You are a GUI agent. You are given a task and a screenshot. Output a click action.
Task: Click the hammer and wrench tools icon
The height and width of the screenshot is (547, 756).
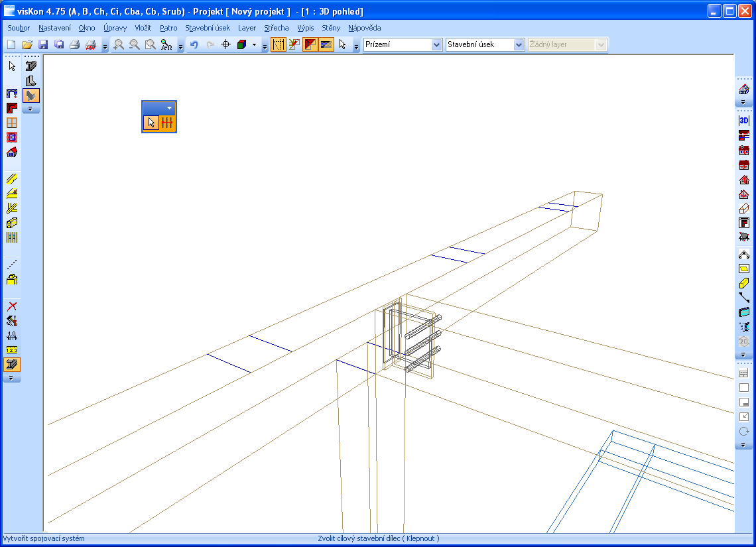[x=12, y=321]
